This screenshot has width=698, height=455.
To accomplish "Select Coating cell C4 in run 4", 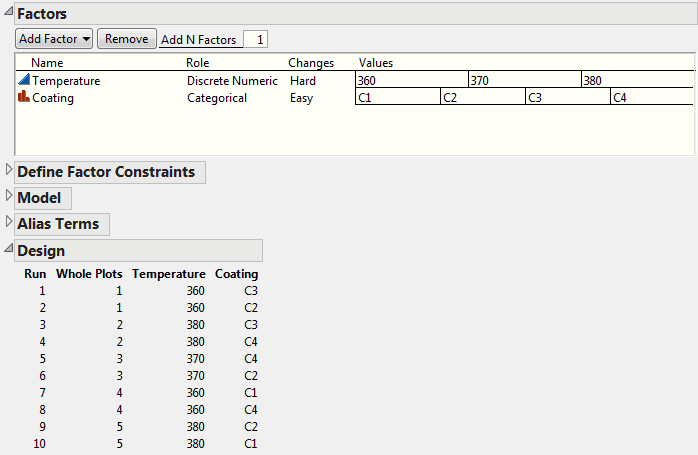I will [251, 341].
